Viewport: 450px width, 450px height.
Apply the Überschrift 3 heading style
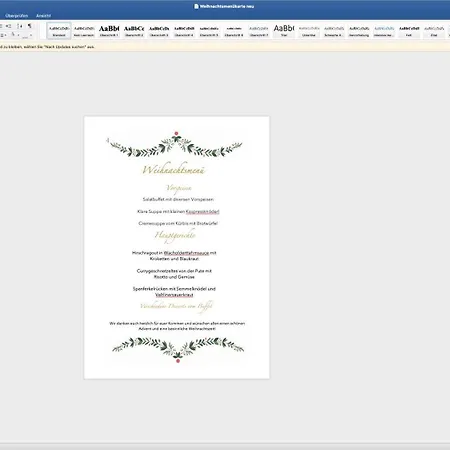159,31
